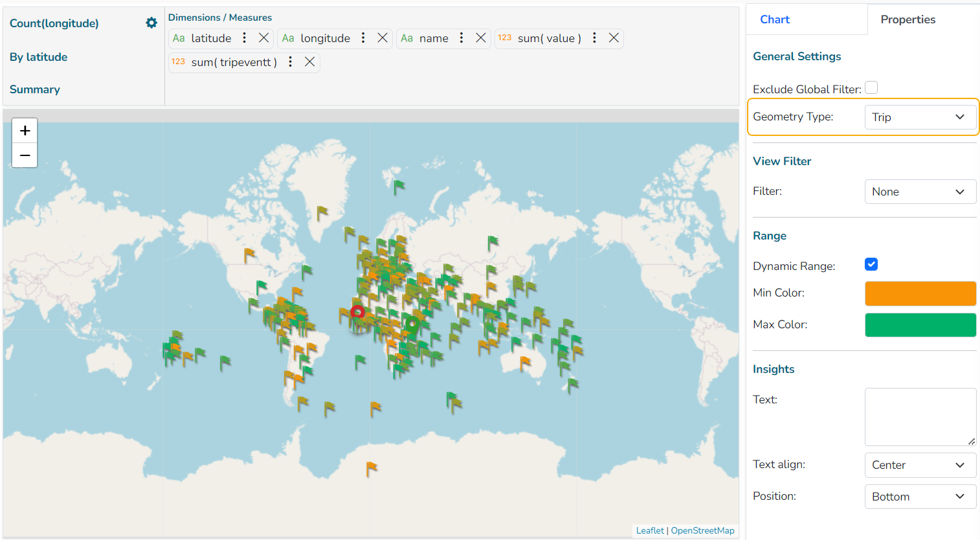Click the Insights Text input box
The height and width of the screenshot is (540, 980).
(x=920, y=416)
